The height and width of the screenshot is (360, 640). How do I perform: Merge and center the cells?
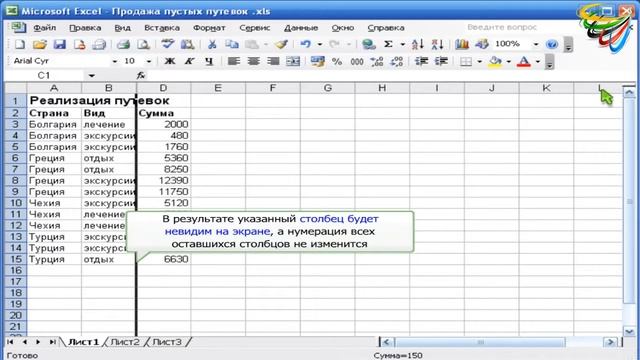click(x=293, y=61)
